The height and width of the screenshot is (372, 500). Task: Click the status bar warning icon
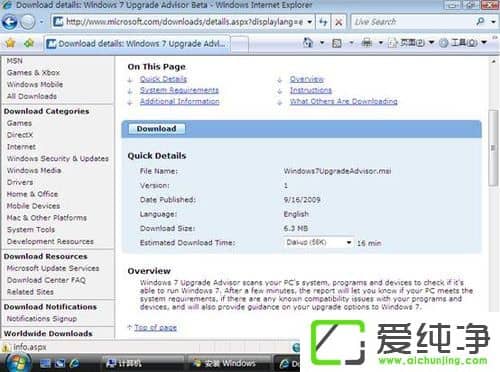pos(5,348)
